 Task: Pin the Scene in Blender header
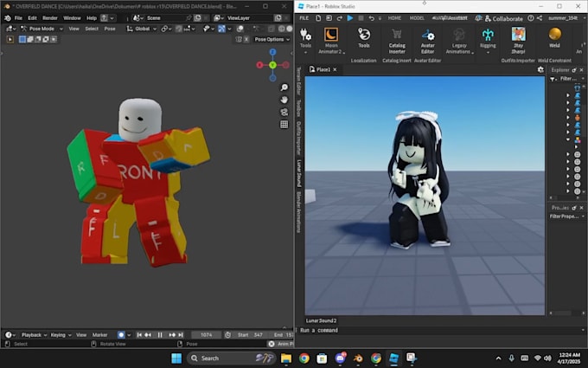pos(189,18)
